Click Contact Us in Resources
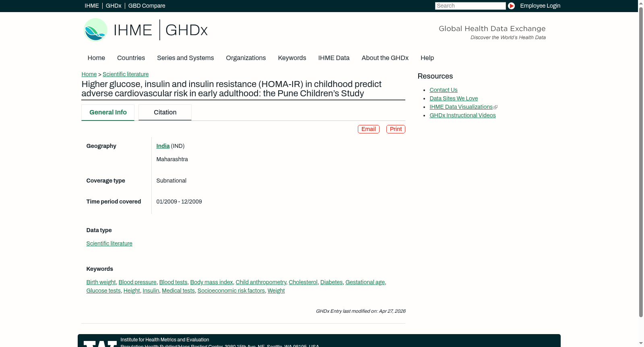The image size is (644, 347). pyautogui.click(x=444, y=90)
